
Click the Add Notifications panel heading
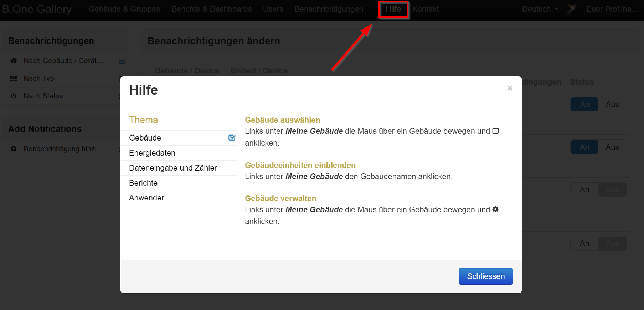point(45,129)
